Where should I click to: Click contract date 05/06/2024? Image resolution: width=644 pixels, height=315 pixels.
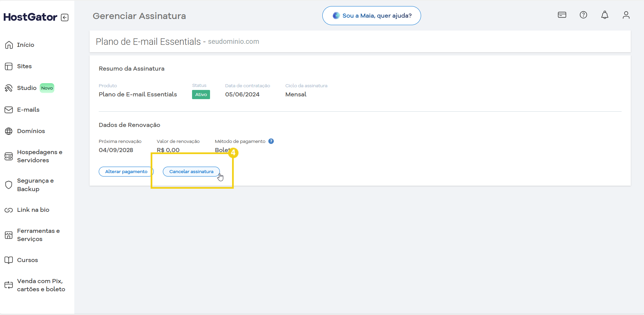coord(242,94)
